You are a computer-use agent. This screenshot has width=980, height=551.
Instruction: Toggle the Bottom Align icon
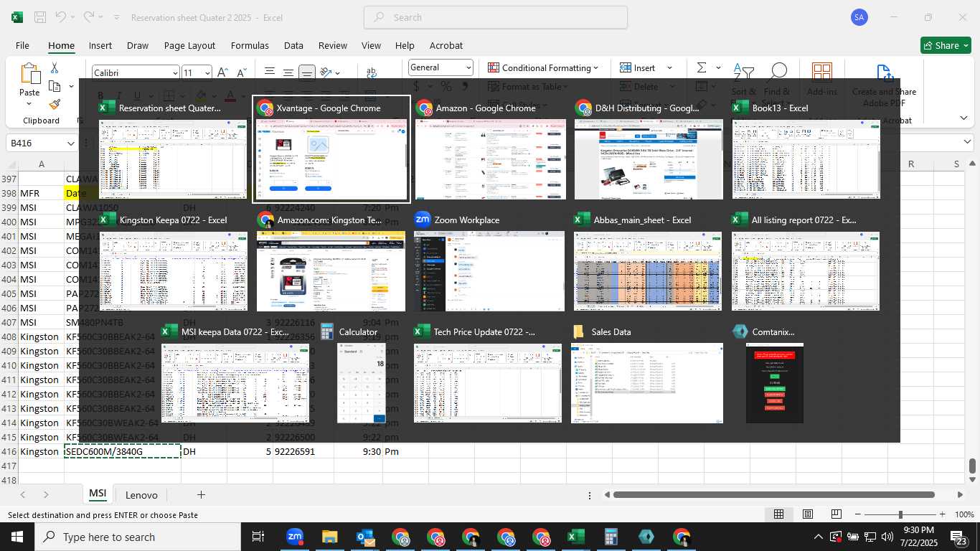pos(306,72)
